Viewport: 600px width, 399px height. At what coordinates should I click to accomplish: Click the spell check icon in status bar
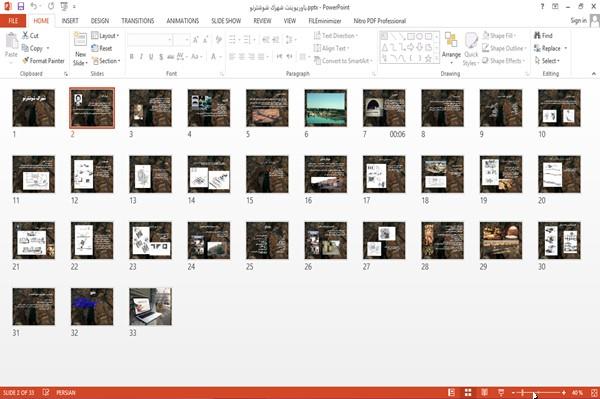(x=46, y=392)
